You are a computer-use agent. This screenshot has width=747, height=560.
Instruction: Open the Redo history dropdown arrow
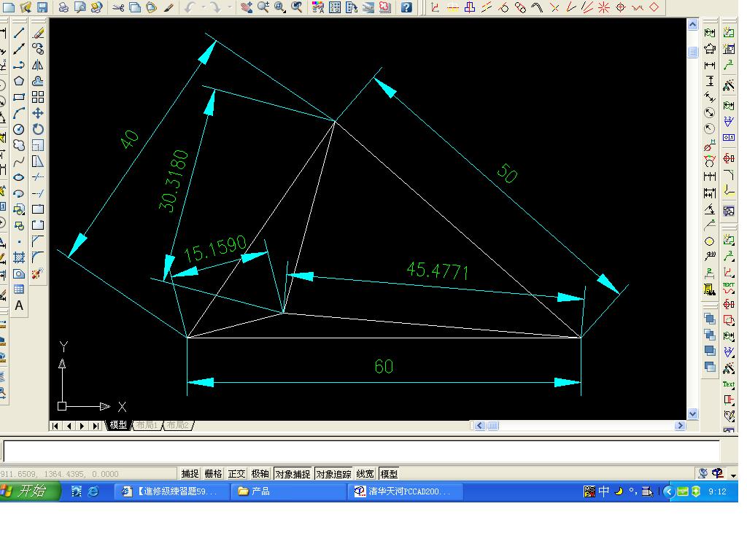point(229,7)
